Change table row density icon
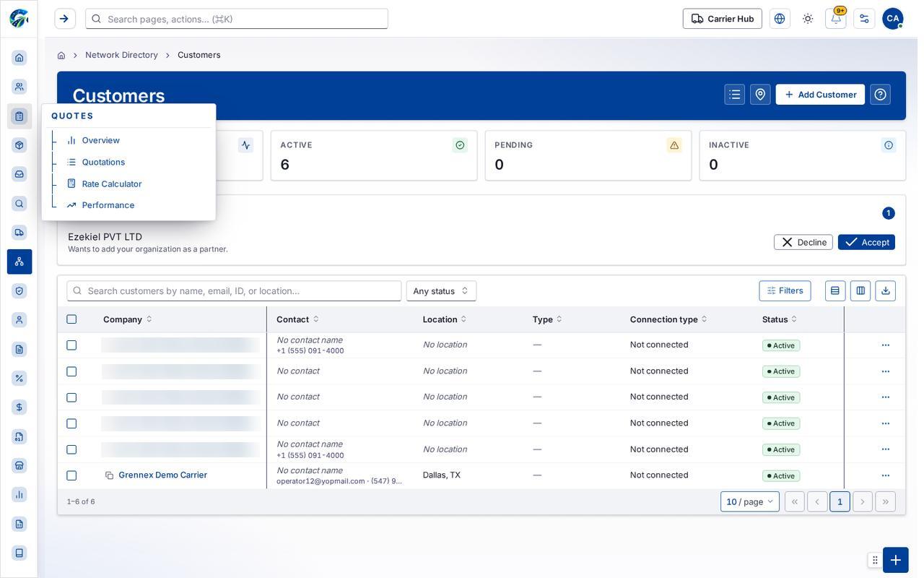Screen dimensions: 924x578 click(835, 291)
